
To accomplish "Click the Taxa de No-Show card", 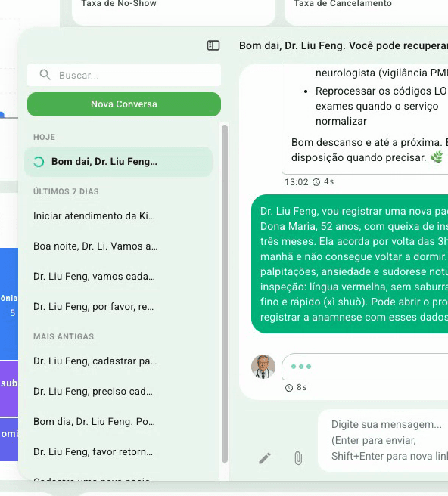I will click(173, 11).
